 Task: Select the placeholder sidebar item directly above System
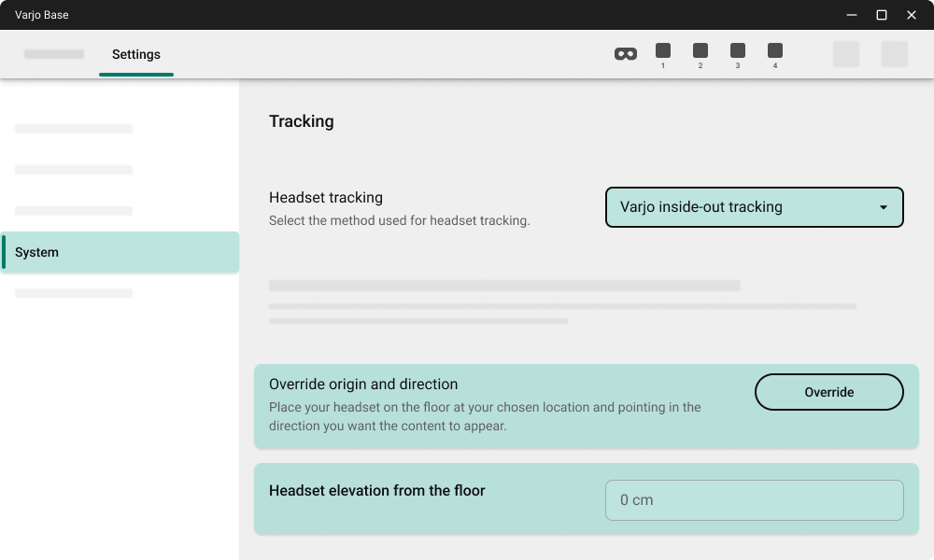(x=74, y=211)
